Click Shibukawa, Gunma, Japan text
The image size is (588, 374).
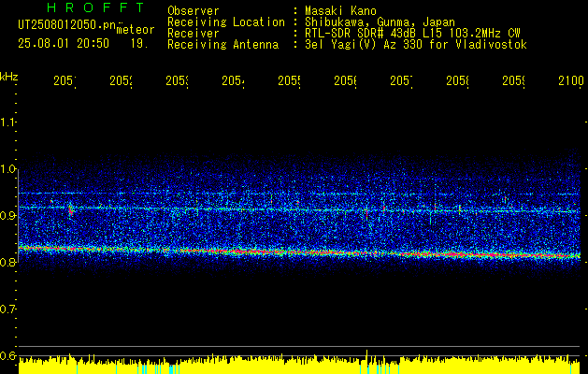pos(380,22)
